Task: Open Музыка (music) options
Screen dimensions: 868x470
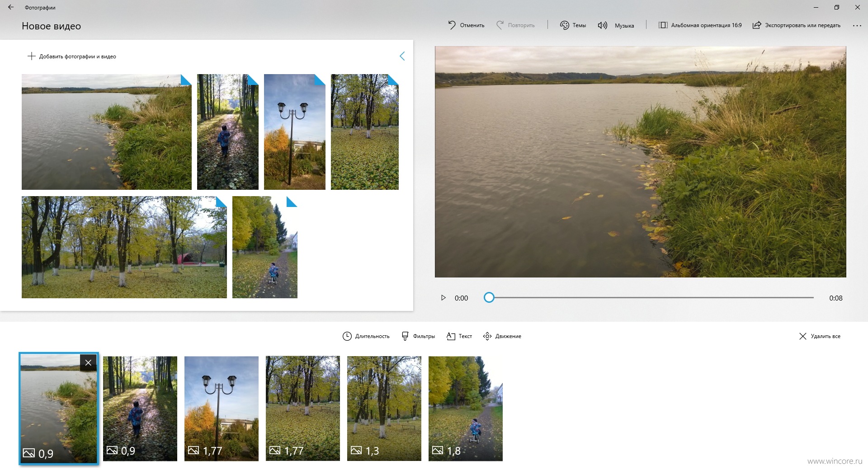Action: tap(615, 25)
